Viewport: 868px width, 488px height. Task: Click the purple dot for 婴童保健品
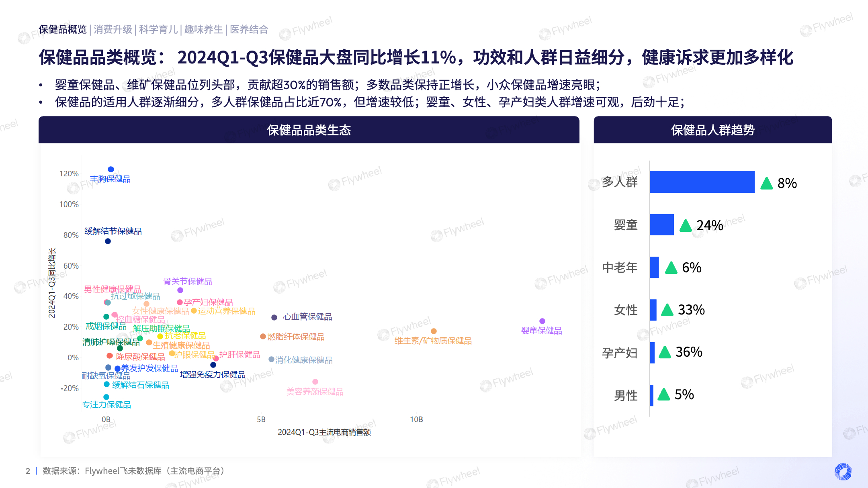click(542, 321)
